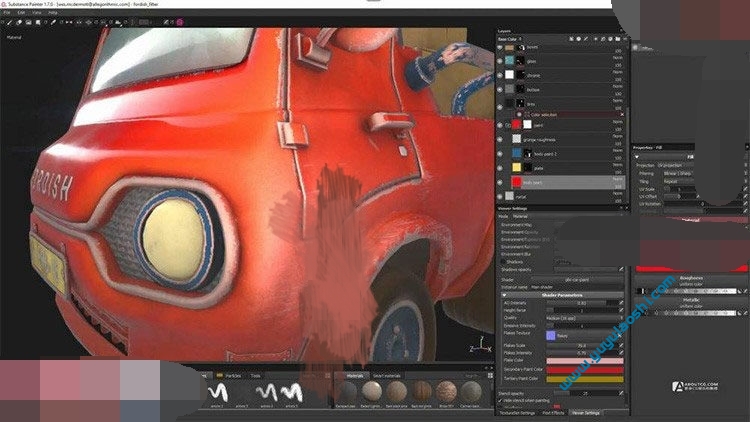The width and height of the screenshot is (750, 422).
Task: Open the View menu
Action: [x=37, y=12]
